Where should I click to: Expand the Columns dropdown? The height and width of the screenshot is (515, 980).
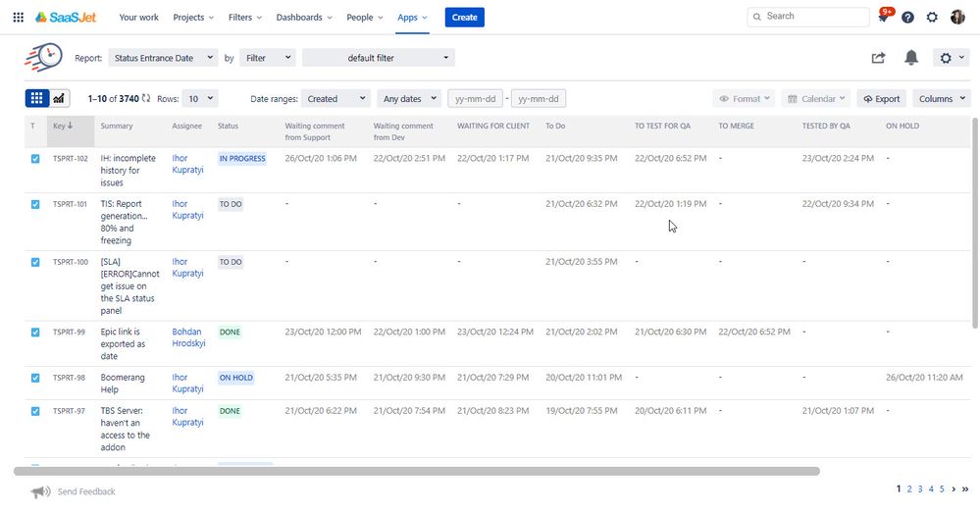(942, 99)
